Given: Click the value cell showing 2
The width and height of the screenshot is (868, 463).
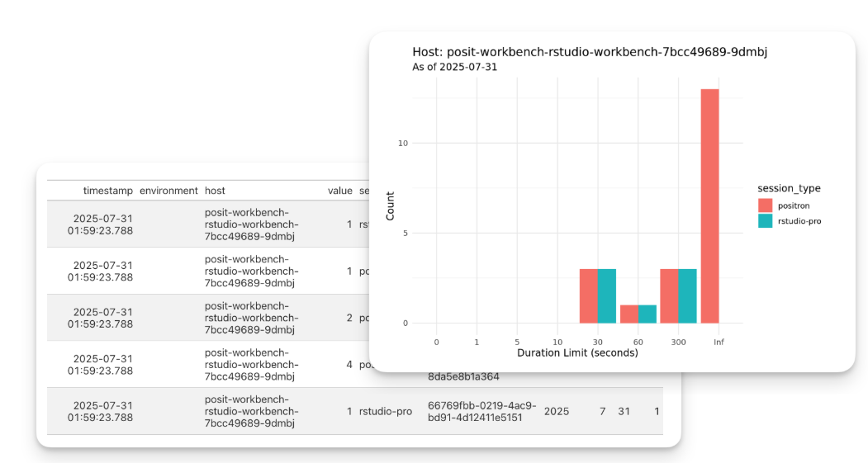Looking at the screenshot, I should point(349,318).
